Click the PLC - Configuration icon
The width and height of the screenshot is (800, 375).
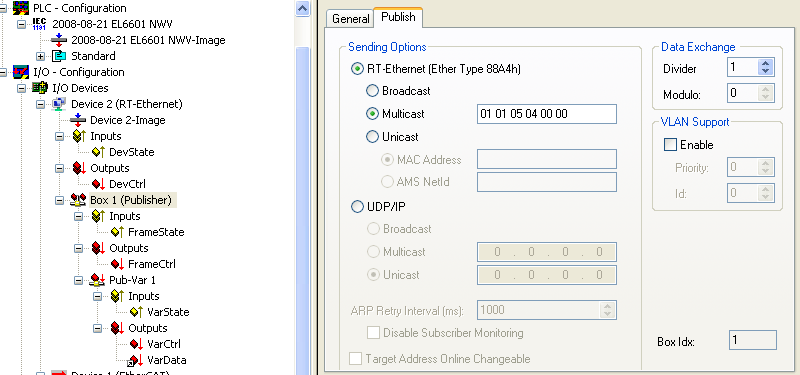click(20, 8)
